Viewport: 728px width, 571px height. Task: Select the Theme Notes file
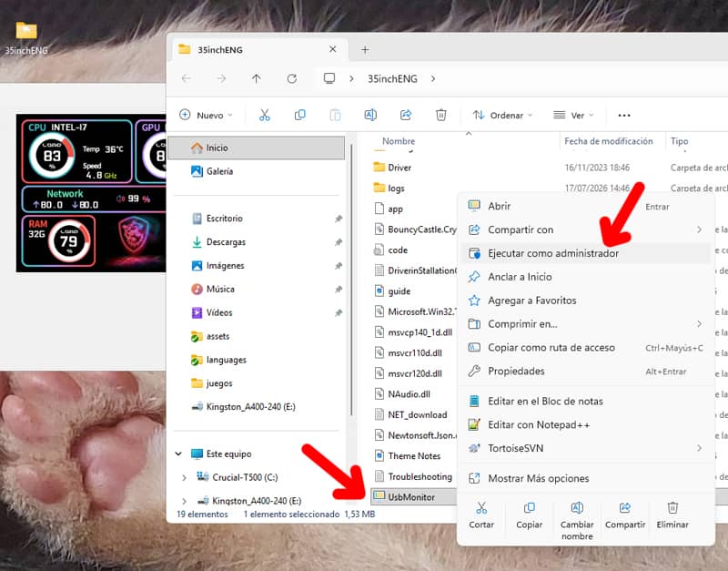click(407, 456)
